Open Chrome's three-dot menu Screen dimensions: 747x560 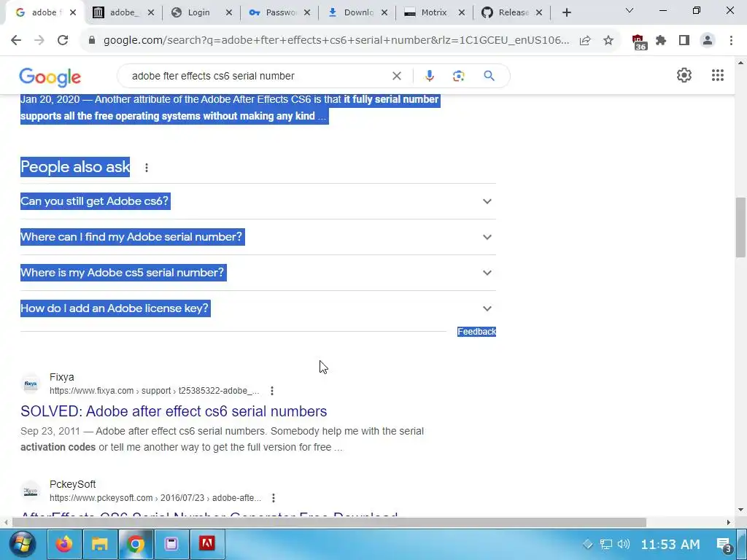tap(731, 41)
